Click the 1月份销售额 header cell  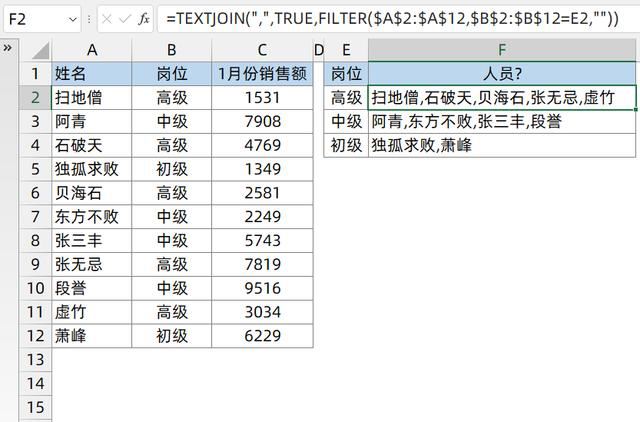tap(262, 73)
